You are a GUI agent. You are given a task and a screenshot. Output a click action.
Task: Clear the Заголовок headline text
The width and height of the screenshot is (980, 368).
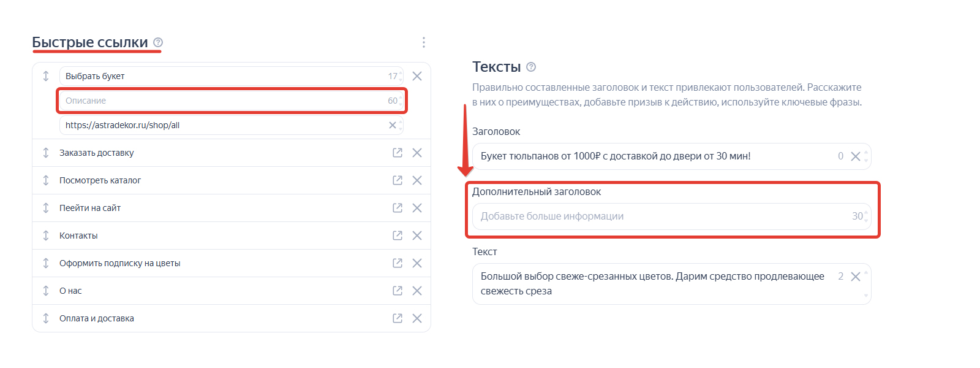tap(856, 156)
